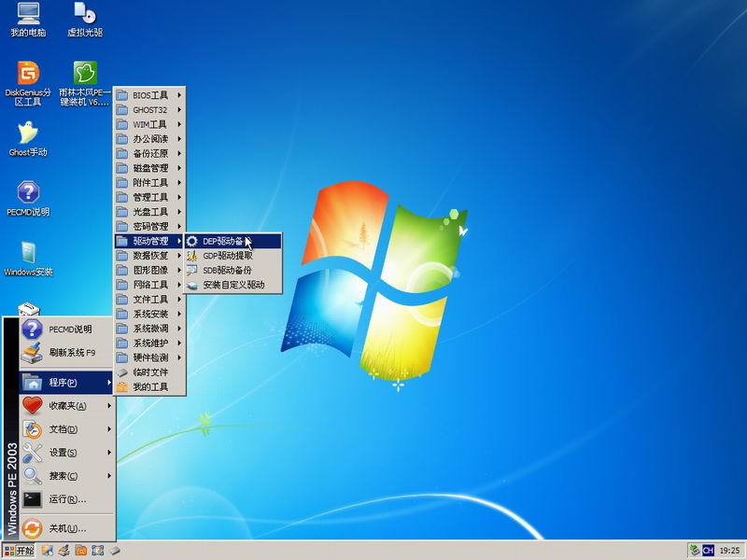Screen dimensions: 747x560
Task: Launch the Ghost手动 desktop shortcut
Action: coord(28,133)
